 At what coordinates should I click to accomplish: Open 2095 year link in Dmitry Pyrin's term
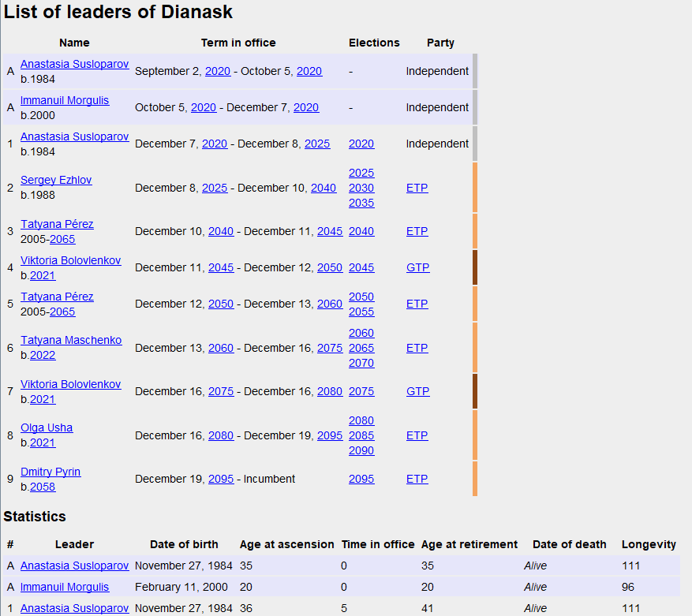pos(221,479)
